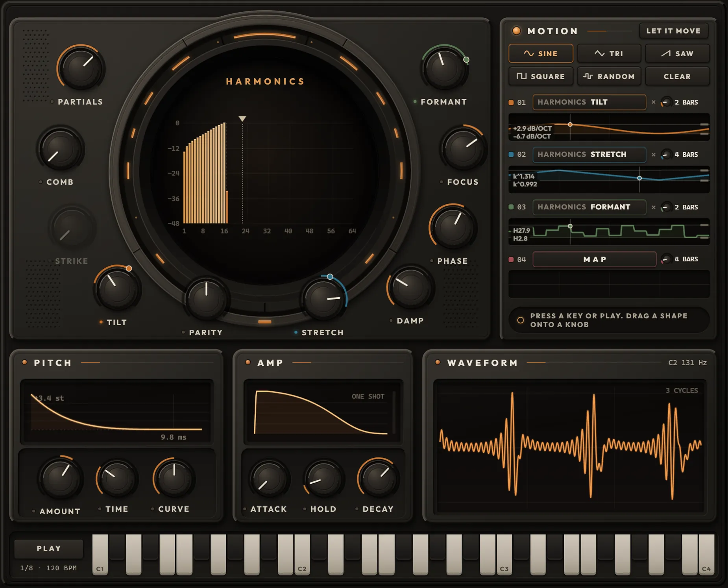Toggle the MOTION section power light
This screenshot has height=588, width=728.
[x=516, y=31]
